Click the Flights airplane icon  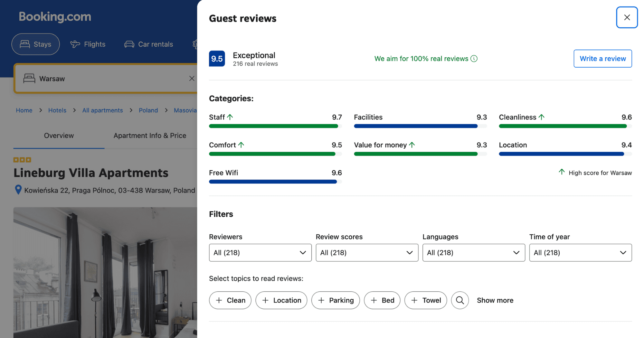click(x=75, y=44)
